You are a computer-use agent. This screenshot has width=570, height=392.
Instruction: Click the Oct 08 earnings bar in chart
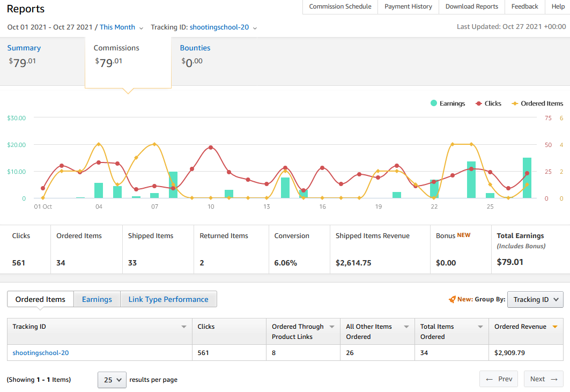point(173,184)
